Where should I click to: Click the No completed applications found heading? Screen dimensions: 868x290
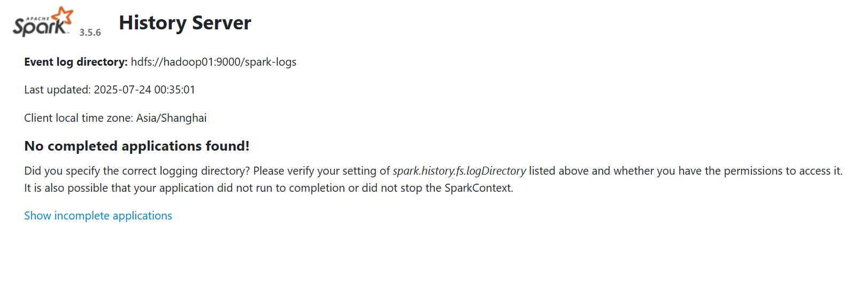point(137,146)
